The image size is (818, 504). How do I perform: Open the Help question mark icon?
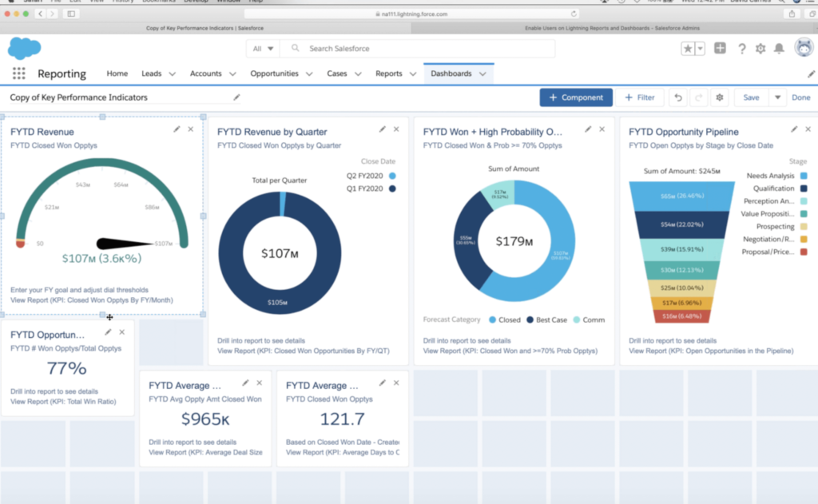click(x=741, y=49)
